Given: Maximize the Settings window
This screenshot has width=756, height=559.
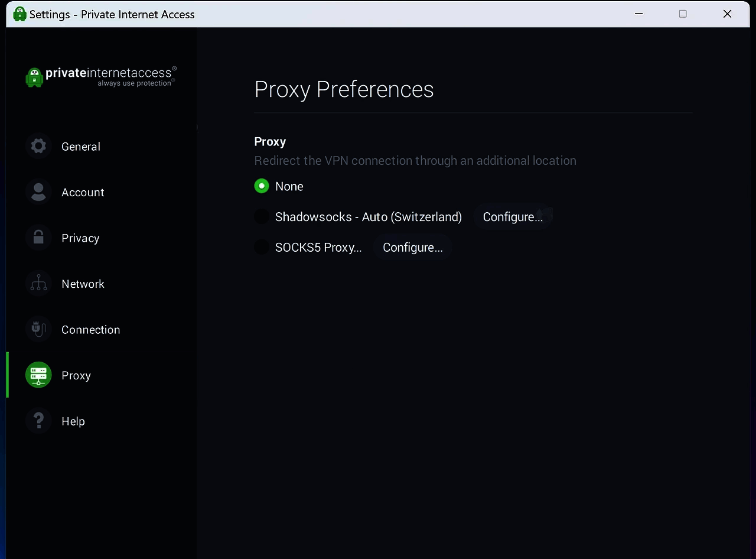Looking at the screenshot, I should pyautogui.click(x=683, y=14).
